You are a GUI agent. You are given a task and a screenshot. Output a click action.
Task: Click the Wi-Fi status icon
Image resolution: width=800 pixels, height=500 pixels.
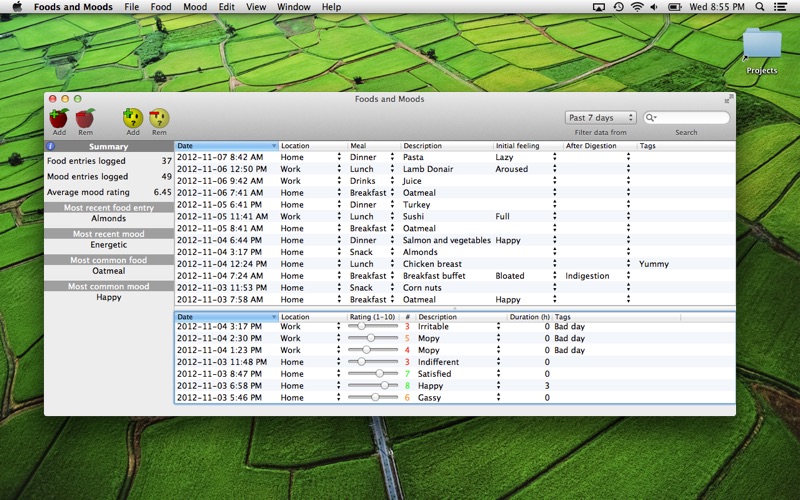[637, 7]
